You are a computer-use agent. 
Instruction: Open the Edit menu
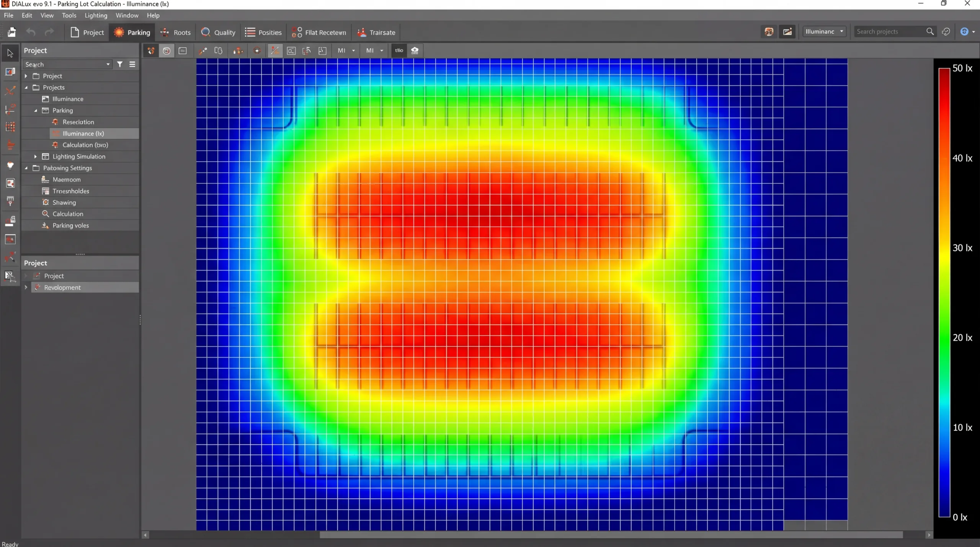point(27,15)
